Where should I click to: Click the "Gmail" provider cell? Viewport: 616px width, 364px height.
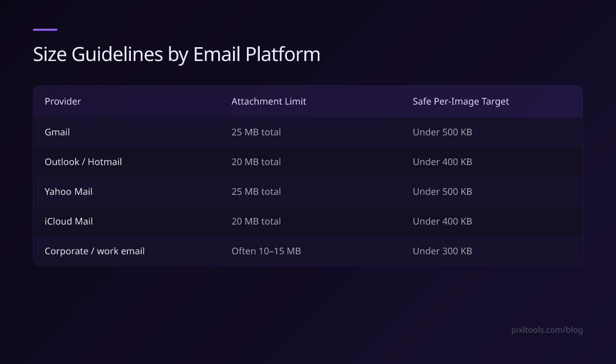pos(57,132)
